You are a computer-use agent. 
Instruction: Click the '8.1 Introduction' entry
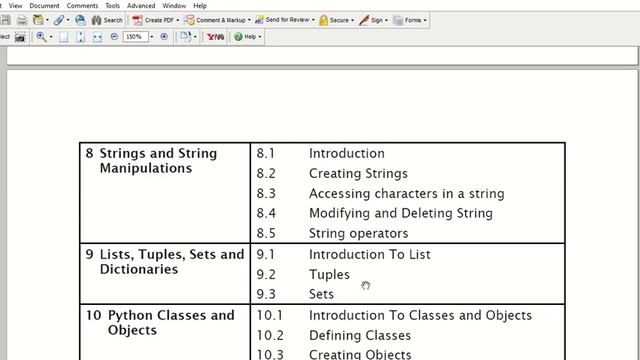click(x=320, y=153)
